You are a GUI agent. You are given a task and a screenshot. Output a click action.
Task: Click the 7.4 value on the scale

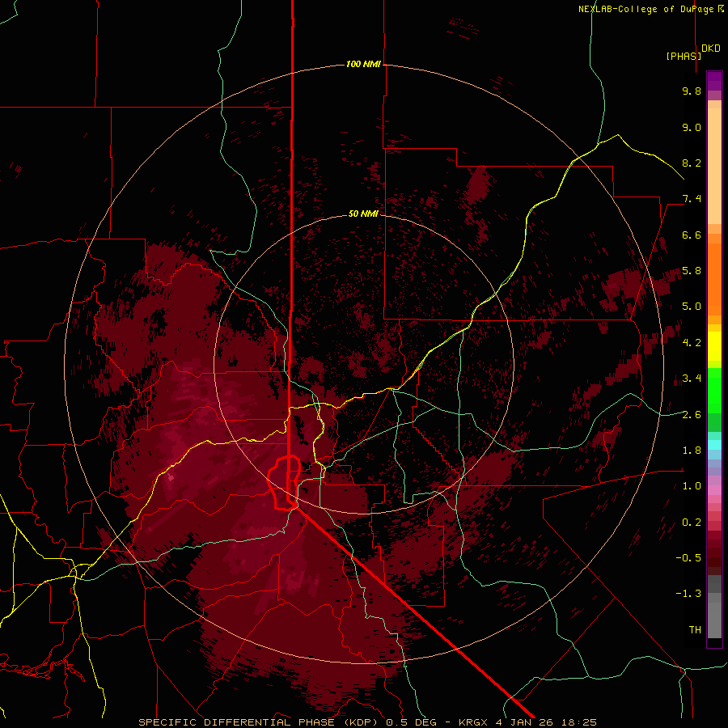pyautogui.click(x=692, y=199)
